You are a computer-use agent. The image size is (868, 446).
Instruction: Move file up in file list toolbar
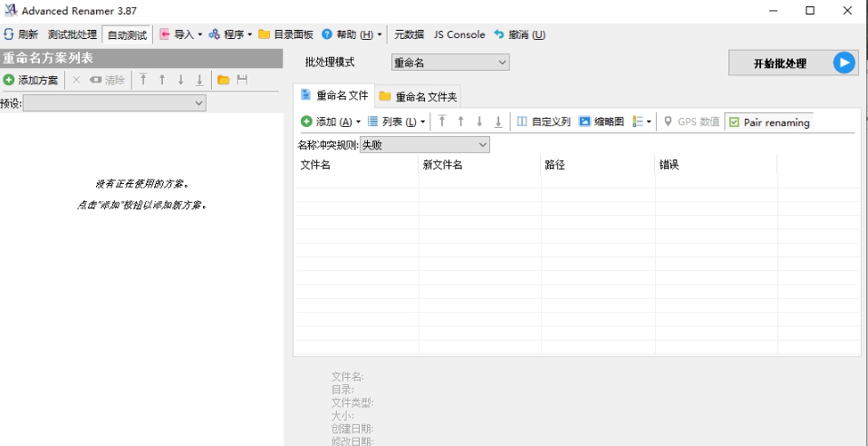[460, 121]
